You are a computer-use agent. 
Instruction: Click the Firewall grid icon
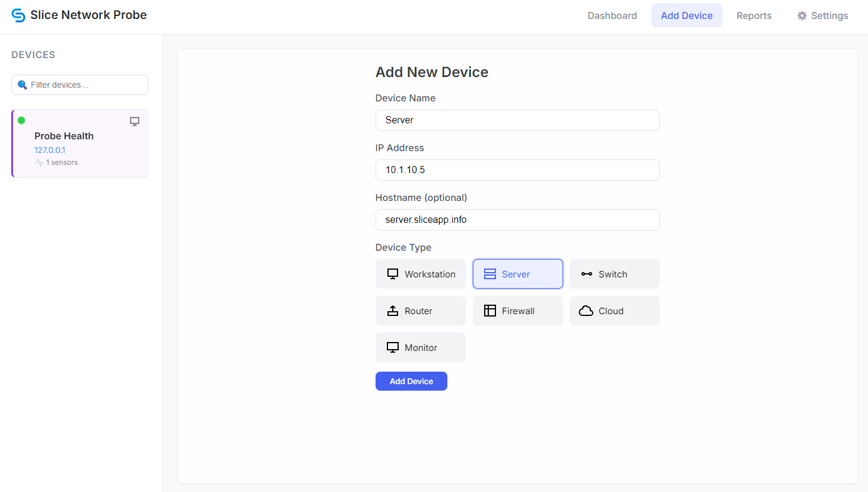coord(489,310)
